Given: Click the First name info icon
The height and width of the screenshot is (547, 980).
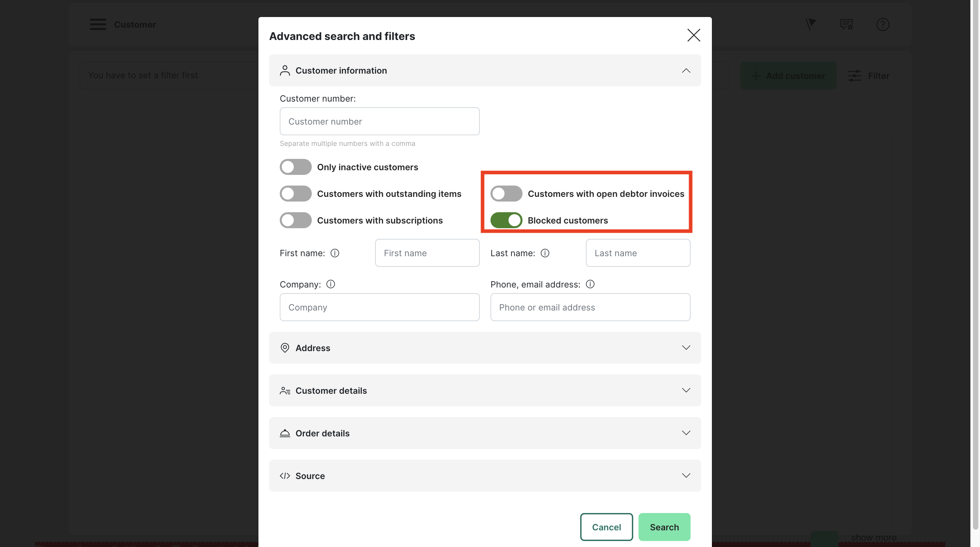Looking at the screenshot, I should click(335, 253).
